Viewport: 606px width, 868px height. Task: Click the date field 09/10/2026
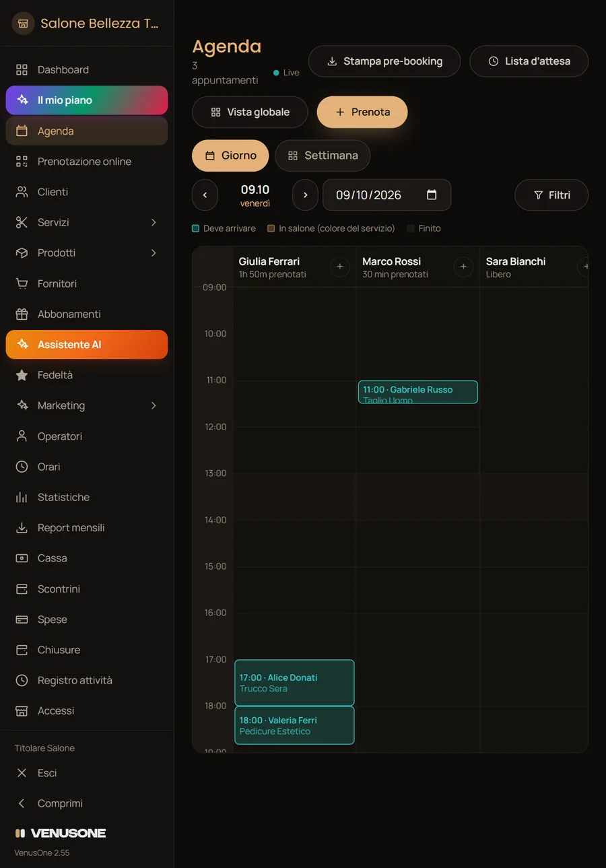pos(387,195)
